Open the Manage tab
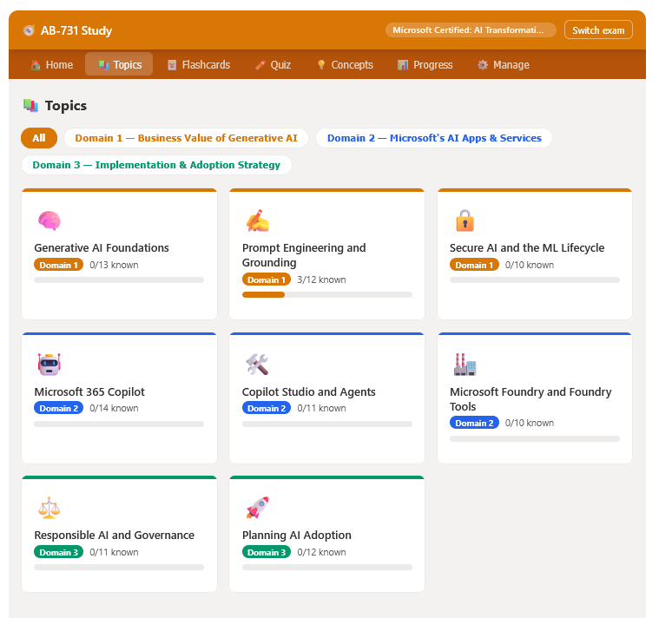Image resolution: width=672 pixels, height=618 pixels. [x=504, y=65]
